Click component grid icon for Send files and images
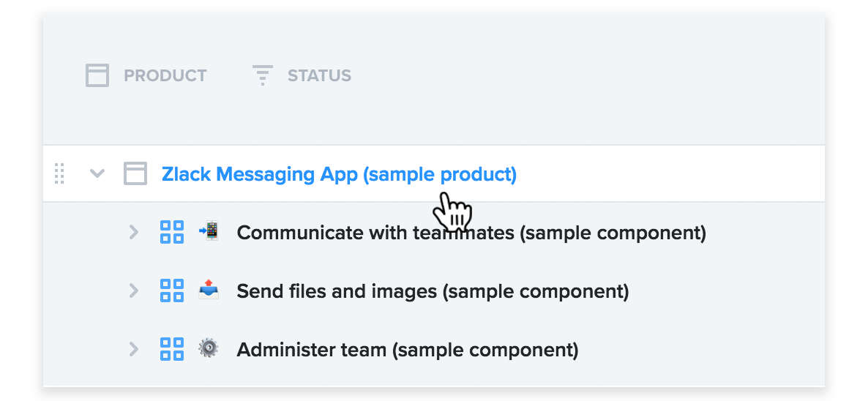The image size is (868, 401). click(172, 291)
